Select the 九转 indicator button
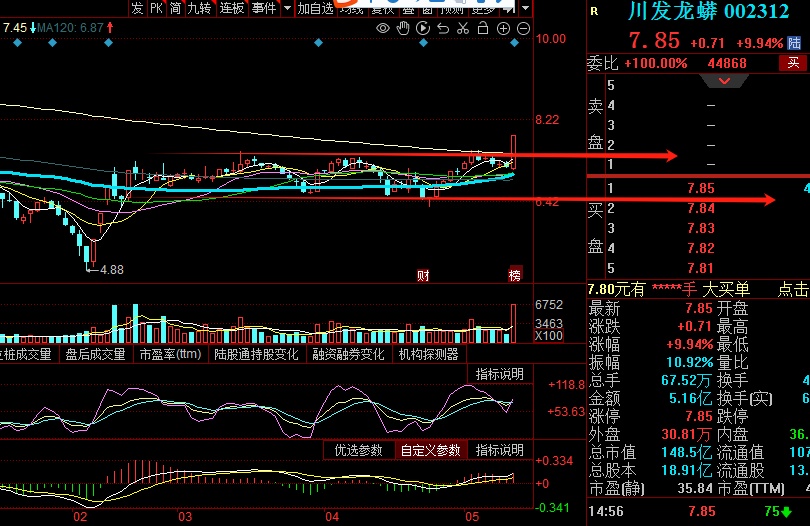810x526 pixels. [x=199, y=8]
